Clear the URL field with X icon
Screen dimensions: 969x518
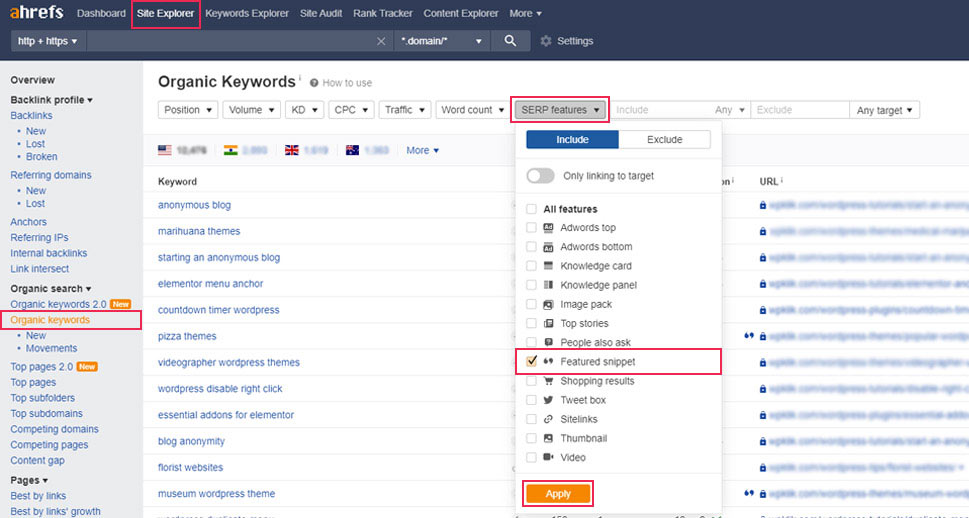(x=381, y=41)
